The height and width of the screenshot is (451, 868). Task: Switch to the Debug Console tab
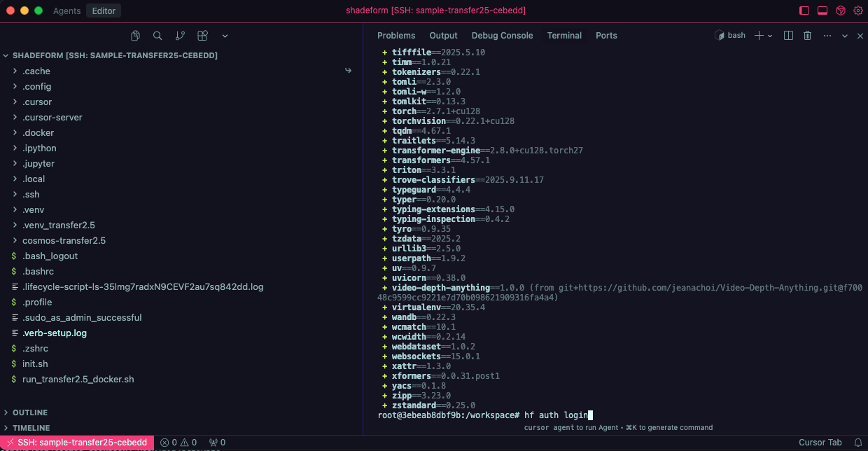tap(502, 35)
